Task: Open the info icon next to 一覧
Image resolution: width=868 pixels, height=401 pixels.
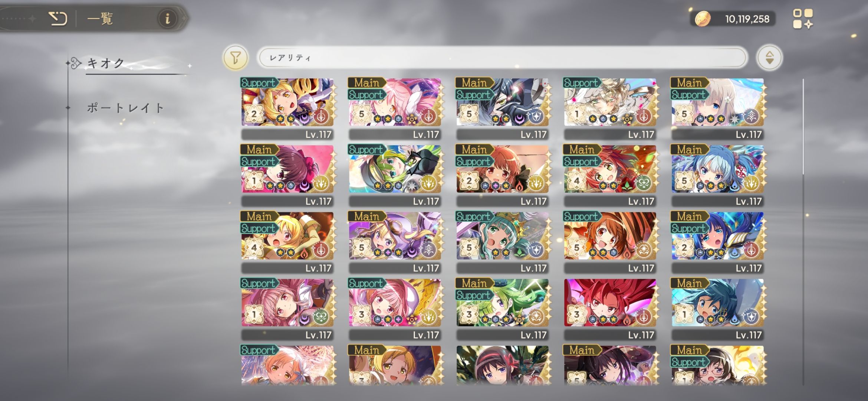Action: click(x=168, y=18)
